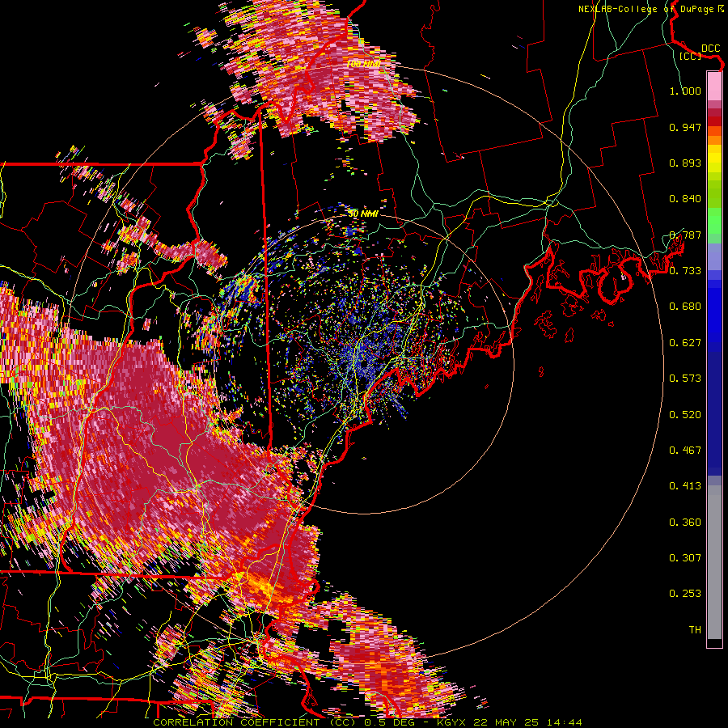Click the CORRELATION COEFFICIENT (CC) caption text

pos(255,722)
